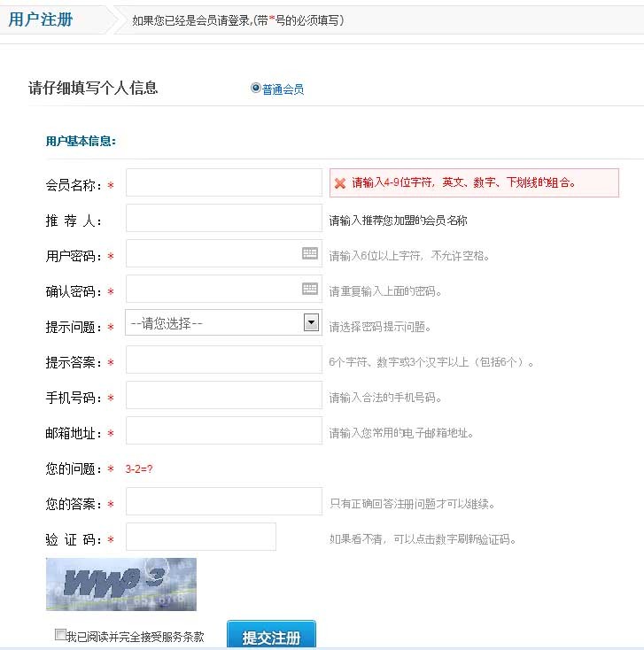Click into the 用户密码 password field
The height and width of the screenshot is (650, 644).
click(x=213, y=253)
